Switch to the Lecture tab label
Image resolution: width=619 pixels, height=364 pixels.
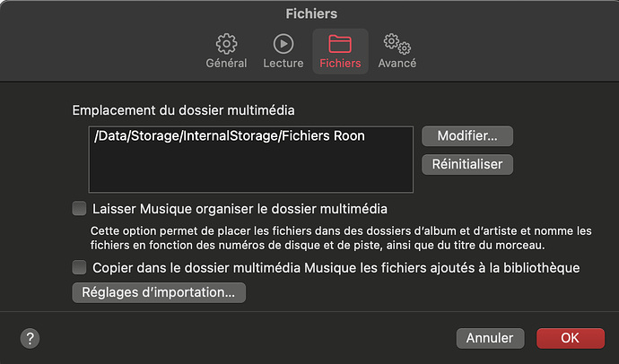pos(283,63)
